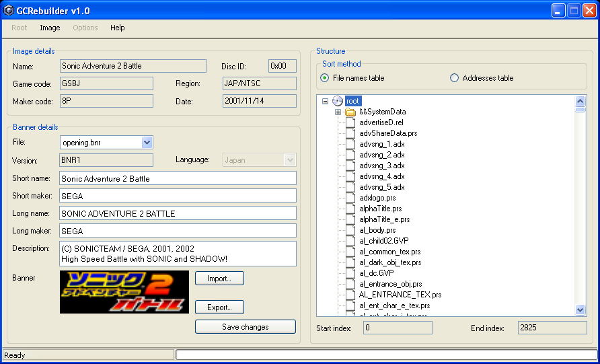The image size is (600, 364).
Task: Click file icon beside advsng_1.adx
Action: pyautogui.click(x=350, y=144)
